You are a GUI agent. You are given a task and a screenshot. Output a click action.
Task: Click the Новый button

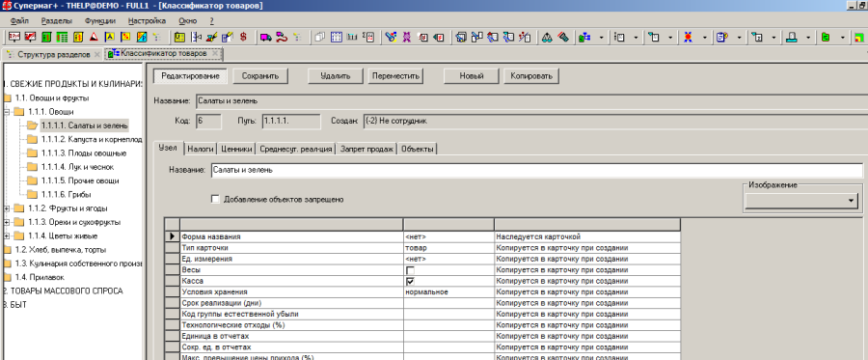point(472,76)
